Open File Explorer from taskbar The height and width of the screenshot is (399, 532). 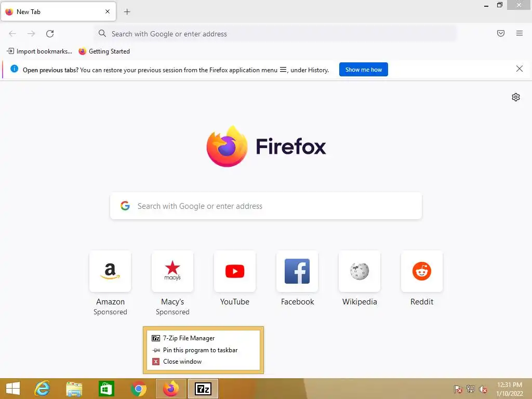(74, 389)
